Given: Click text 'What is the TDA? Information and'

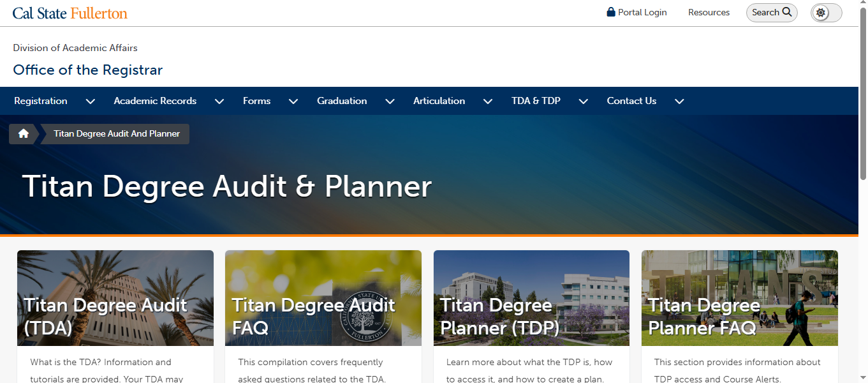Looking at the screenshot, I should (101, 362).
